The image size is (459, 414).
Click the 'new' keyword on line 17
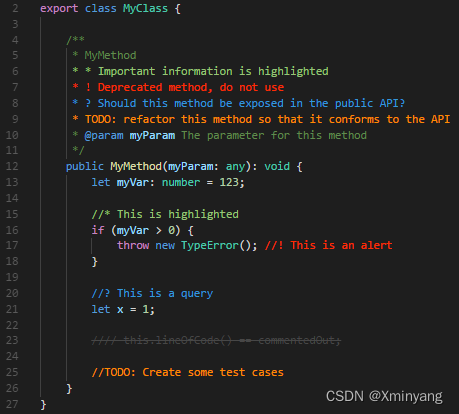click(165, 246)
